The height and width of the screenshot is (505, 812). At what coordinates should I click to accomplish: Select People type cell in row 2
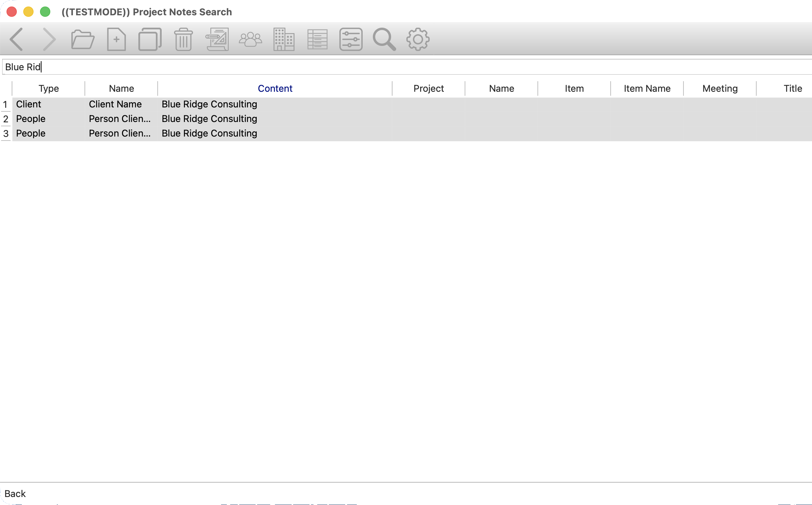[x=48, y=119]
